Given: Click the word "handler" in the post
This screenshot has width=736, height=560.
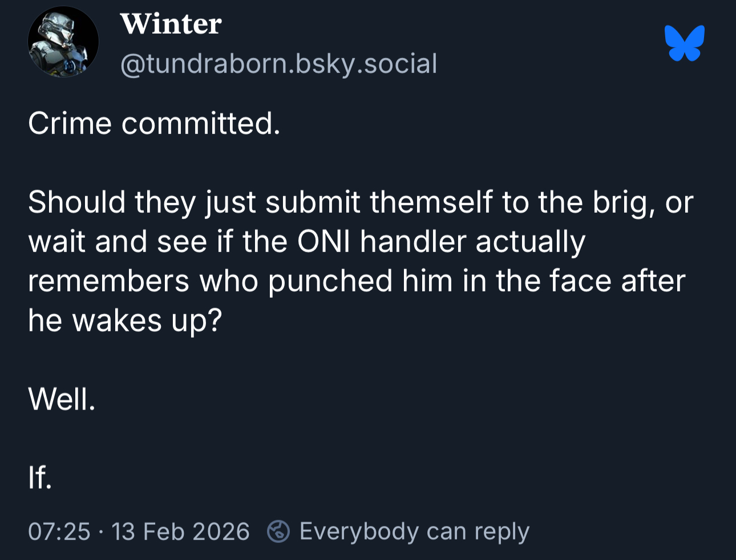Looking at the screenshot, I should [413, 242].
